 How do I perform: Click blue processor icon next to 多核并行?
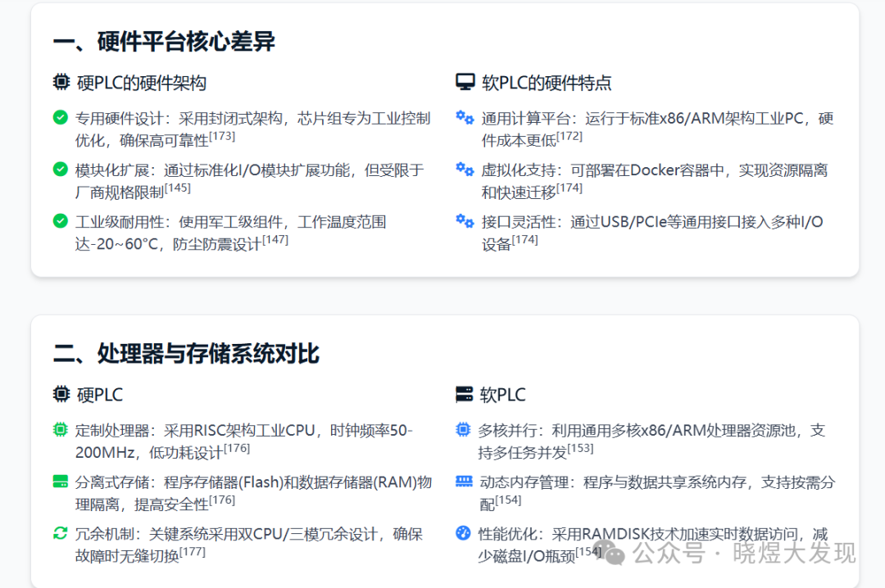coord(463,430)
